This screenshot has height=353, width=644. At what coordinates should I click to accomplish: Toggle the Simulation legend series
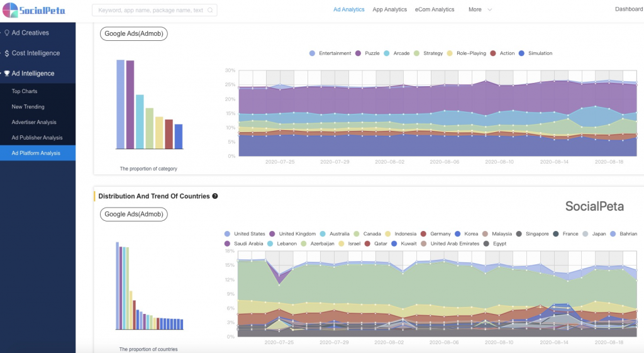click(536, 53)
